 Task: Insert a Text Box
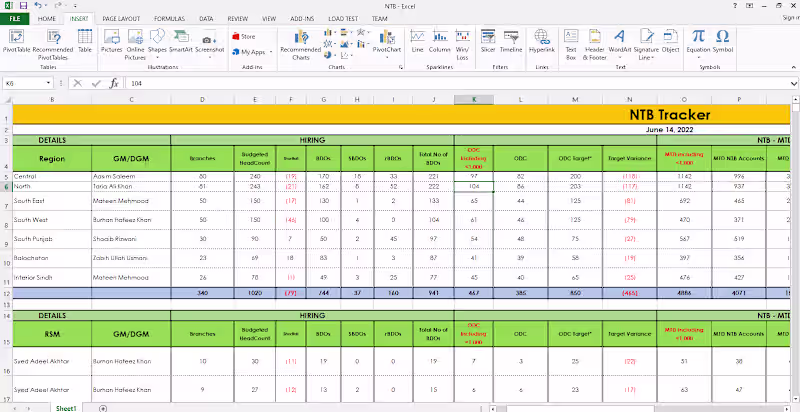click(x=571, y=44)
